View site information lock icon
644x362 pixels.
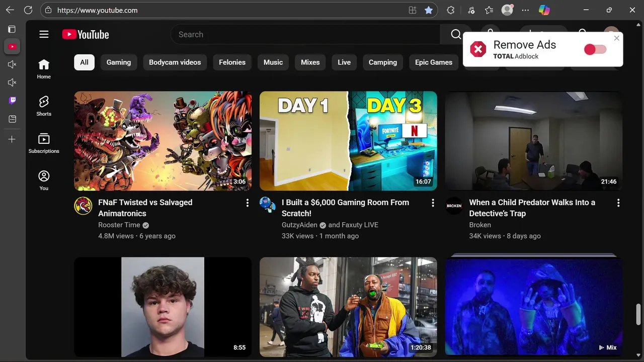tap(48, 10)
